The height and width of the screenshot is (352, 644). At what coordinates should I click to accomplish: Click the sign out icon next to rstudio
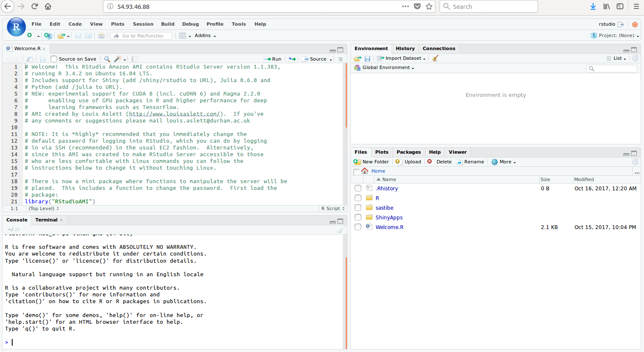[621, 24]
